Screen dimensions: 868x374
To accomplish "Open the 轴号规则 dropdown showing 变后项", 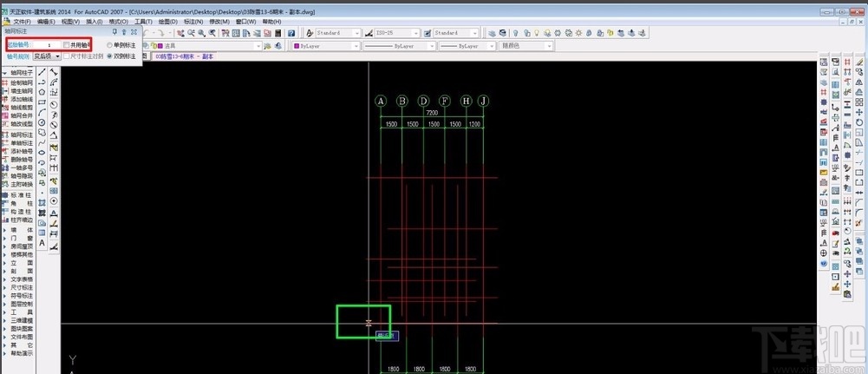I will pos(47,56).
